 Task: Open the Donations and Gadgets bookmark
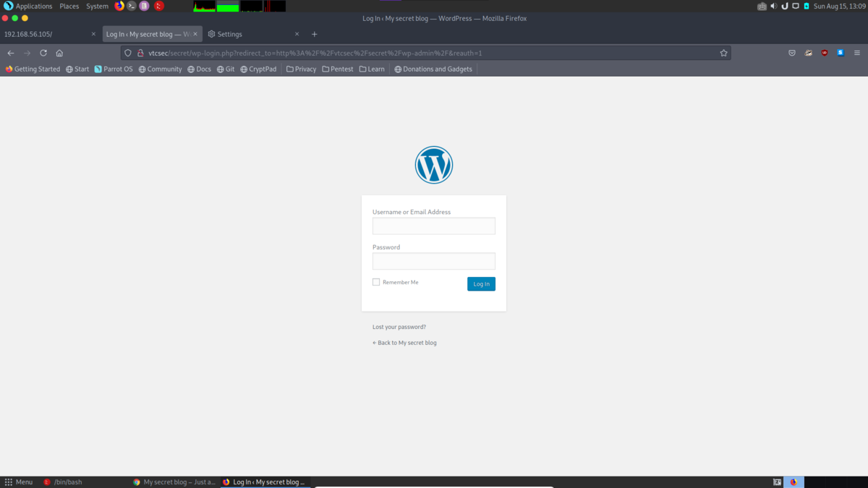click(x=433, y=69)
